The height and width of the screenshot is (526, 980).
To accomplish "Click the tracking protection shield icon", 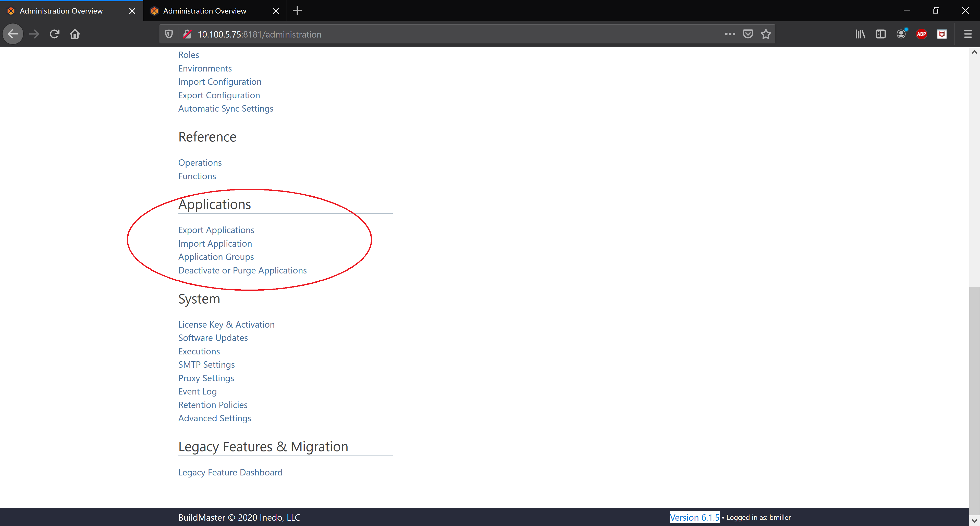I will (x=169, y=34).
